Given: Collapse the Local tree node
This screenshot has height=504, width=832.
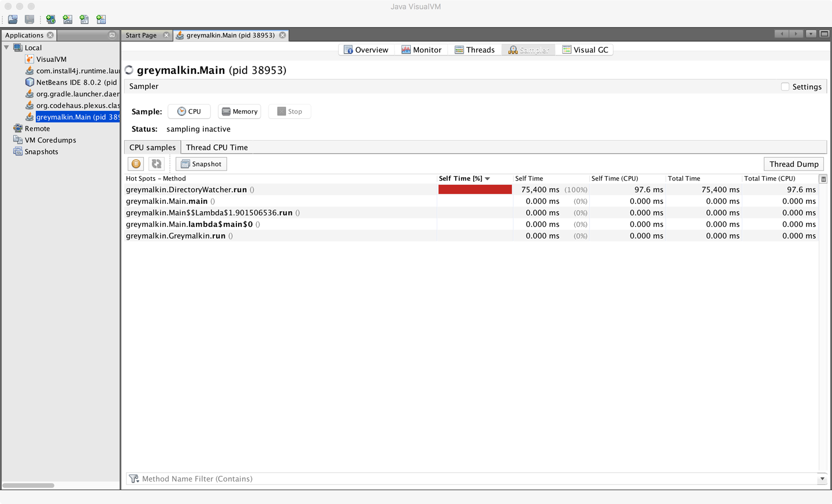Looking at the screenshot, I should 7,47.
